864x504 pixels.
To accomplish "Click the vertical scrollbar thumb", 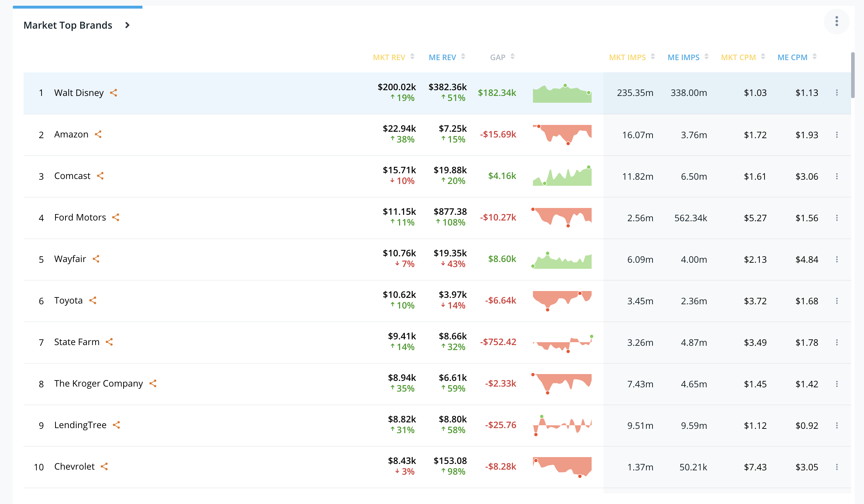I will 853,75.
